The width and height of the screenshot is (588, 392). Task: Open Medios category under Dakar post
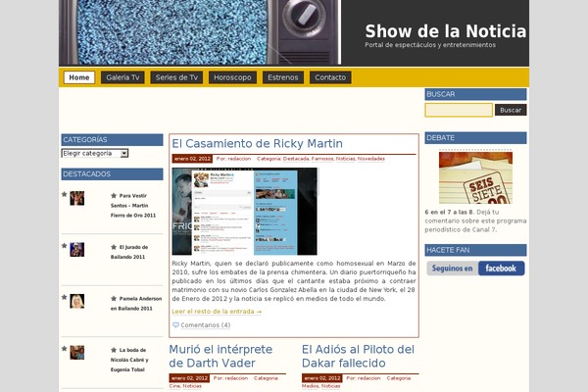pos(310,386)
